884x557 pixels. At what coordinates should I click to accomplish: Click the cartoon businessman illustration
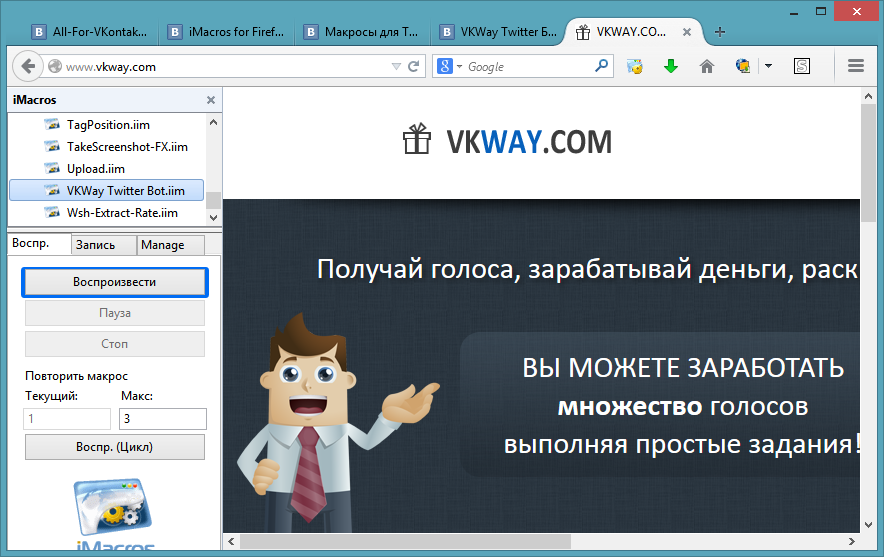click(x=337, y=423)
